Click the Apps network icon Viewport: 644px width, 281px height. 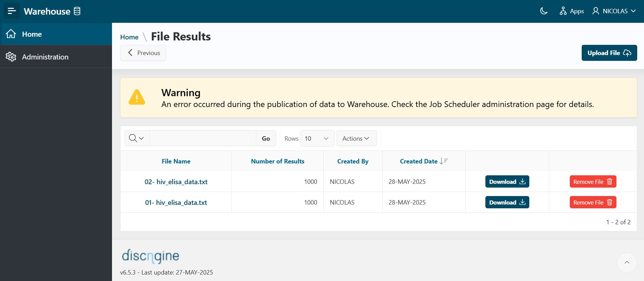coord(563,11)
